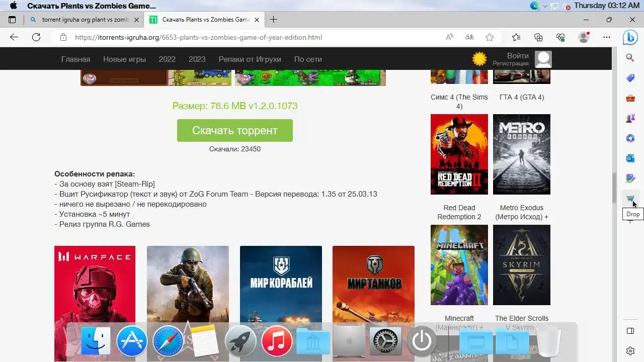Click the site user avatar icon
The width and height of the screenshot is (644, 362).
tap(543, 59)
